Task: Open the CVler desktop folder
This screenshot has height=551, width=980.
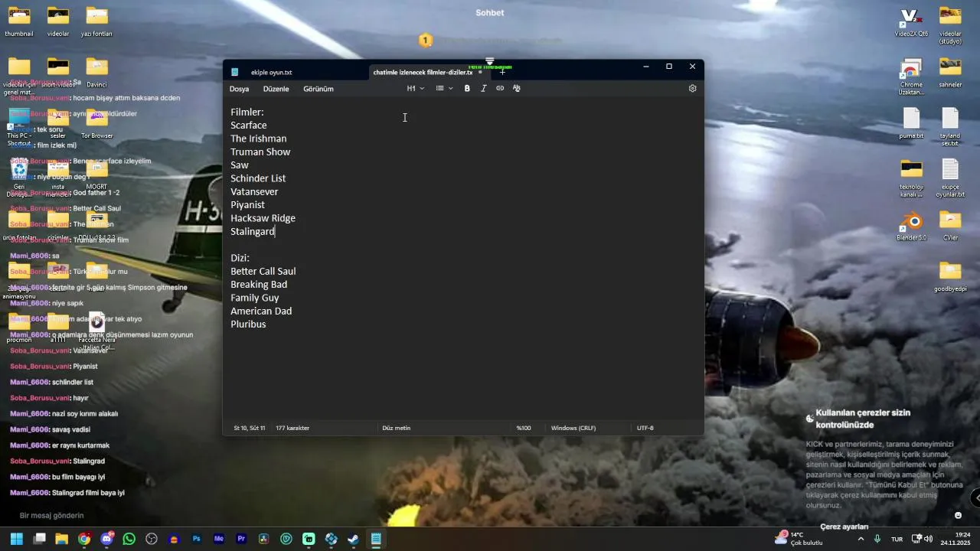Action: (950, 227)
